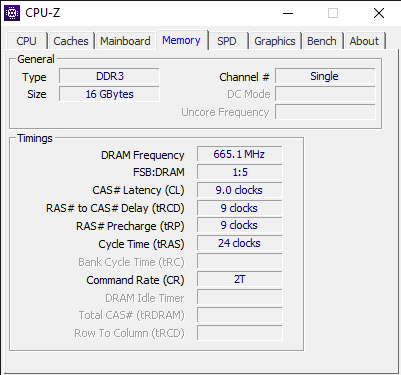This screenshot has height=375, width=401.
Task: Click the CPU-Z app icon in title bar
Action: tap(12, 13)
